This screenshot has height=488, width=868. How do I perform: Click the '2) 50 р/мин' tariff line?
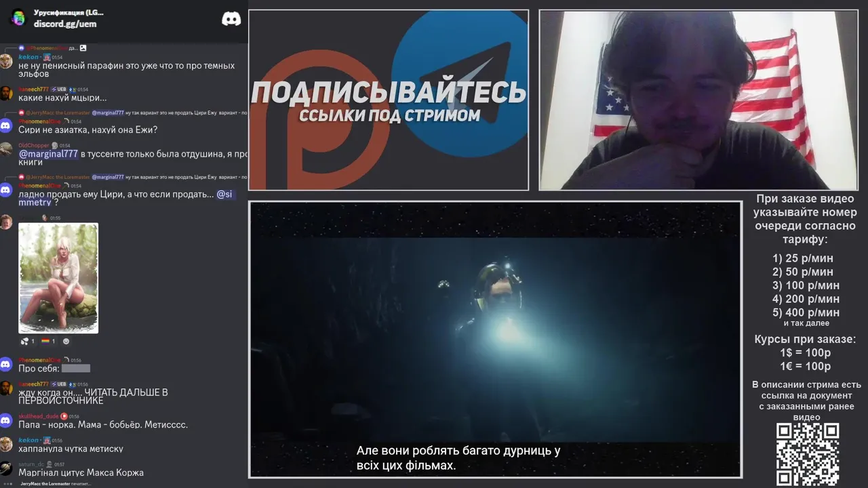click(x=803, y=272)
